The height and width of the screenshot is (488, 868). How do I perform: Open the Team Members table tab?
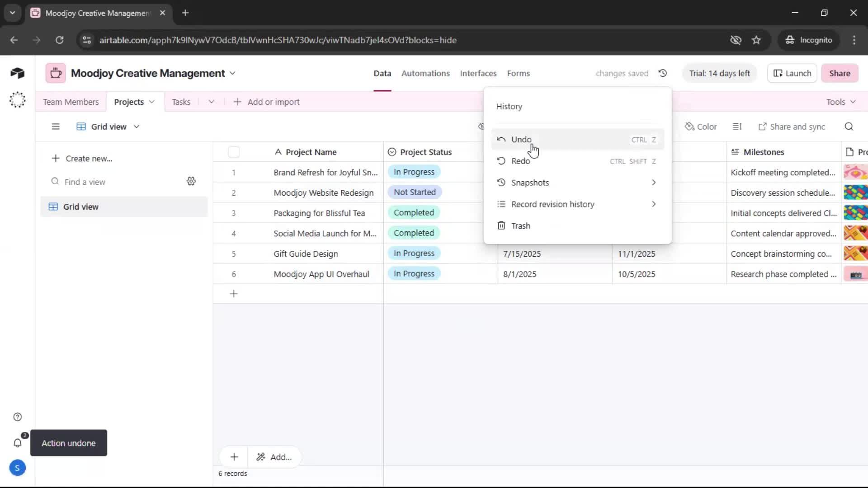71,102
